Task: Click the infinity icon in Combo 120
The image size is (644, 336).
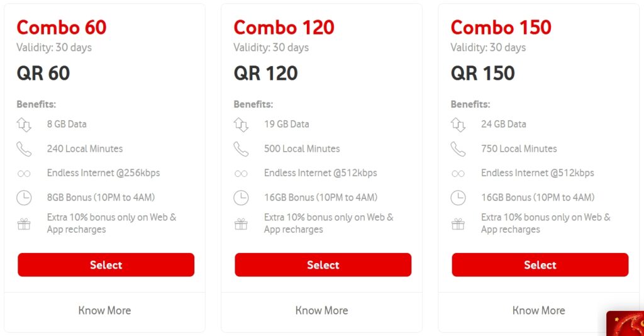Action: point(241,174)
